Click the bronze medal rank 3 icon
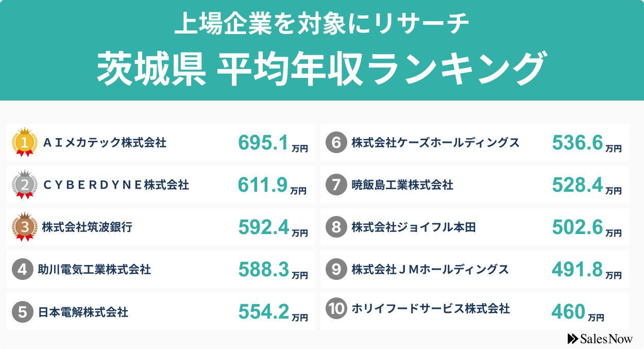 pos(24,227)
